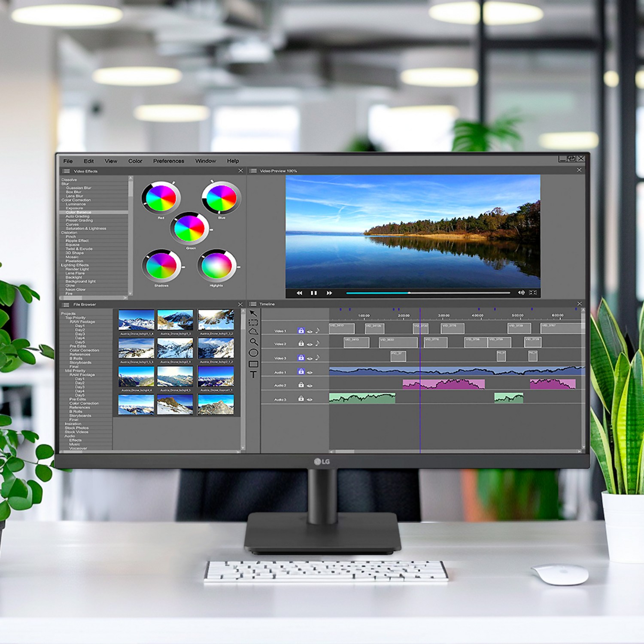Choose the dashed marquee selection tool
Image resolution: width=644 pixels, height=644 pixels.
pyautogui.click(x=253, y=322)
